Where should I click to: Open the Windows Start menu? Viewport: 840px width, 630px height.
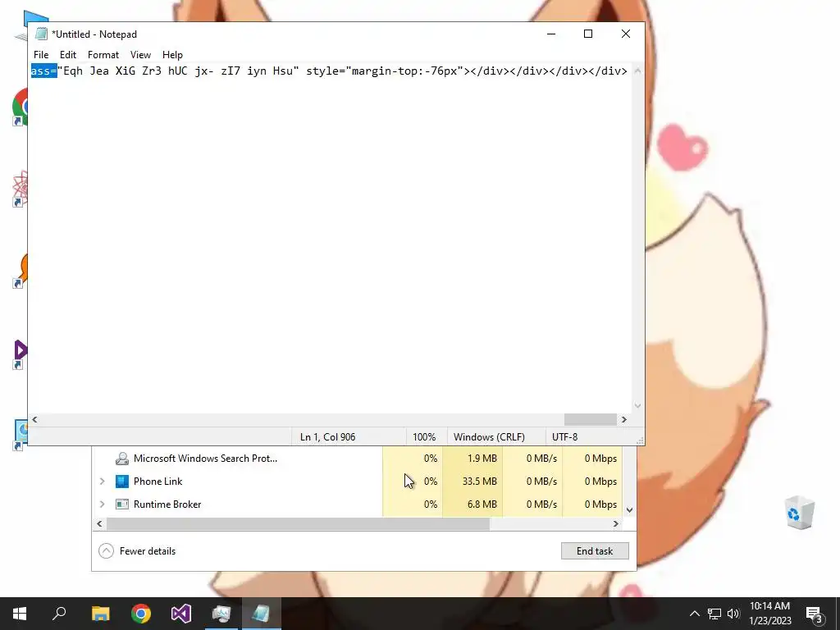(20, 614)
